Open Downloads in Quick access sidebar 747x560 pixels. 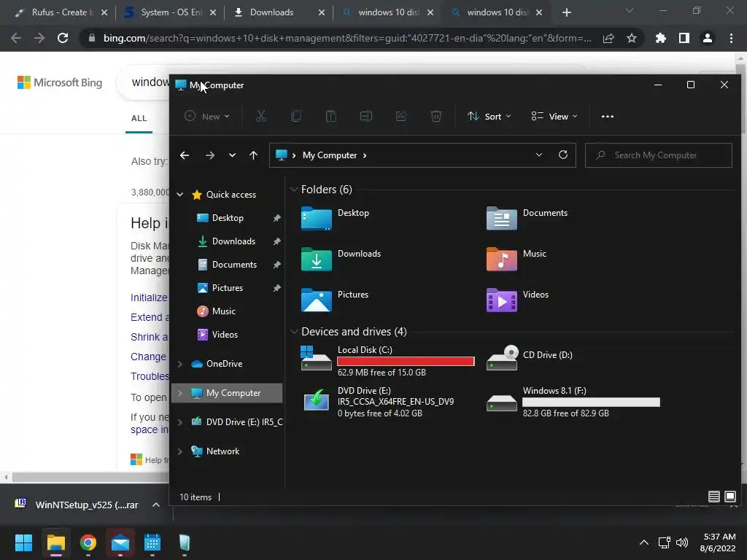click(233, 241)
